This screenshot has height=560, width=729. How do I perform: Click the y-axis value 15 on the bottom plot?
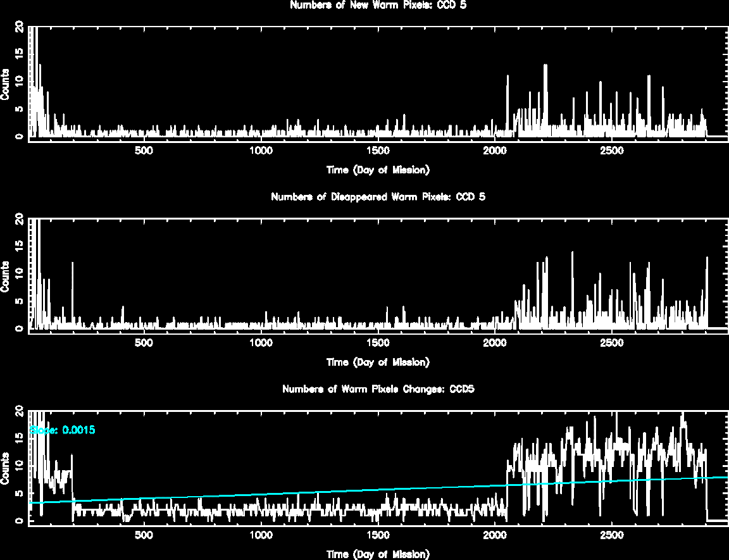pos(19,438)
